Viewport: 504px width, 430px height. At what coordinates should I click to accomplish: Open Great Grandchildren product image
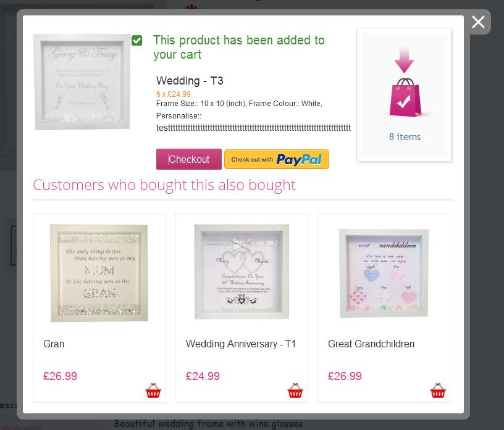click(x=384, y=273)
